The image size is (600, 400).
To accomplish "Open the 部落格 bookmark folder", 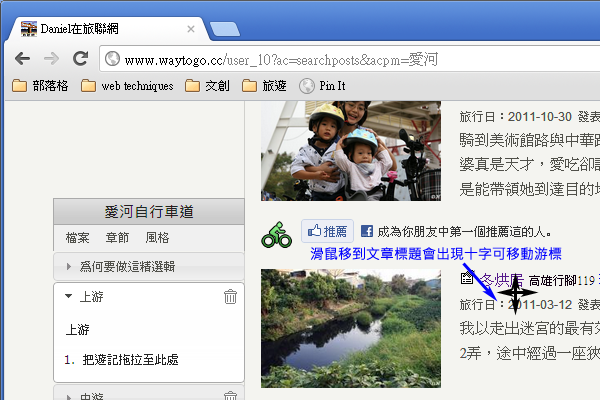I will pos(40,86).
